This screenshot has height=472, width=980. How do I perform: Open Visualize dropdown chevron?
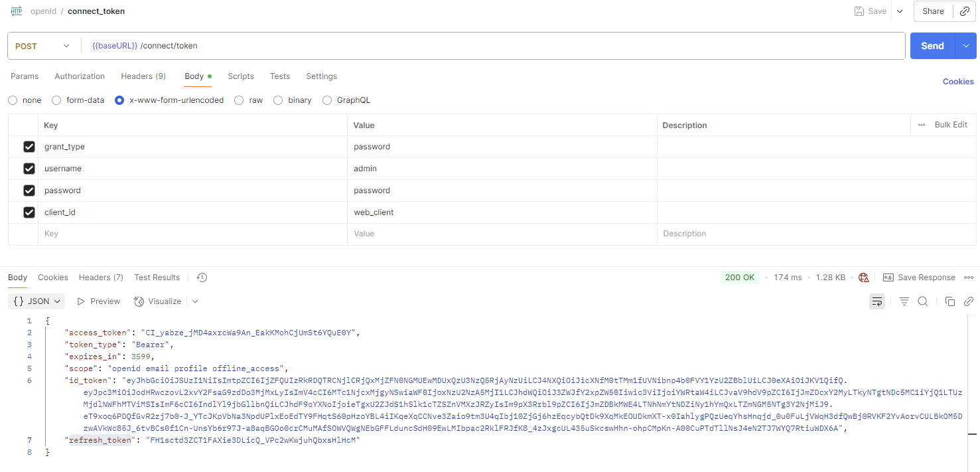pyautogui.click(x=195, y=301)
